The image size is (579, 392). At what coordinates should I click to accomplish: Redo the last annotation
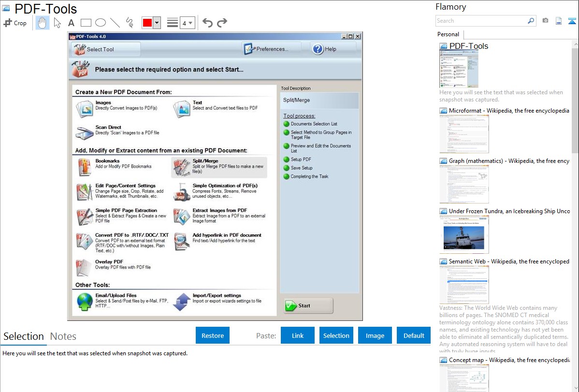coord(222,23)
